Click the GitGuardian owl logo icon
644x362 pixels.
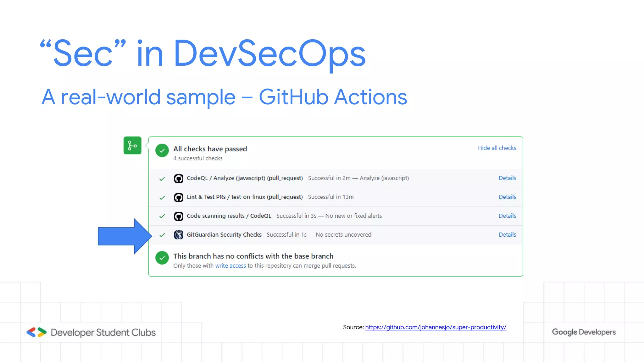coord(179,235)
